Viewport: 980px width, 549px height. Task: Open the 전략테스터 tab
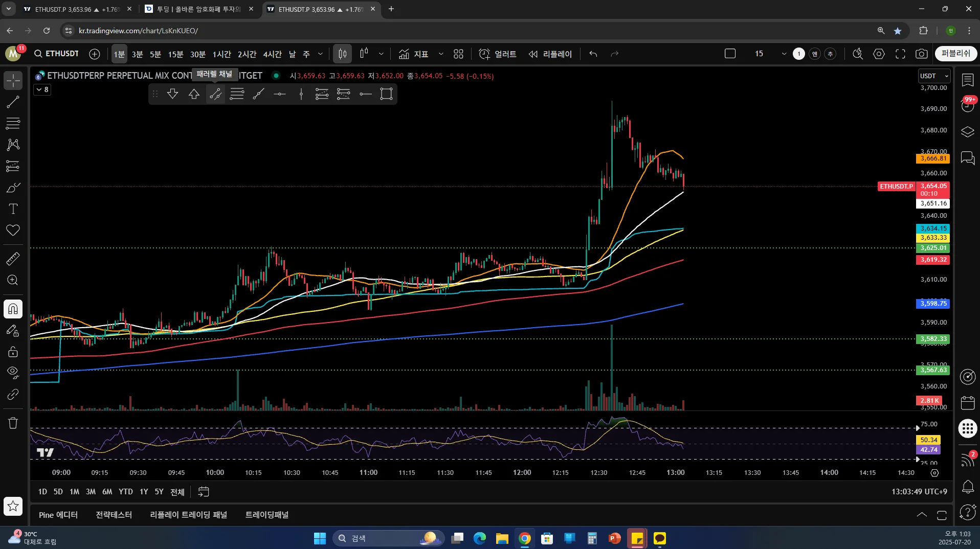(x=114, y=515)
